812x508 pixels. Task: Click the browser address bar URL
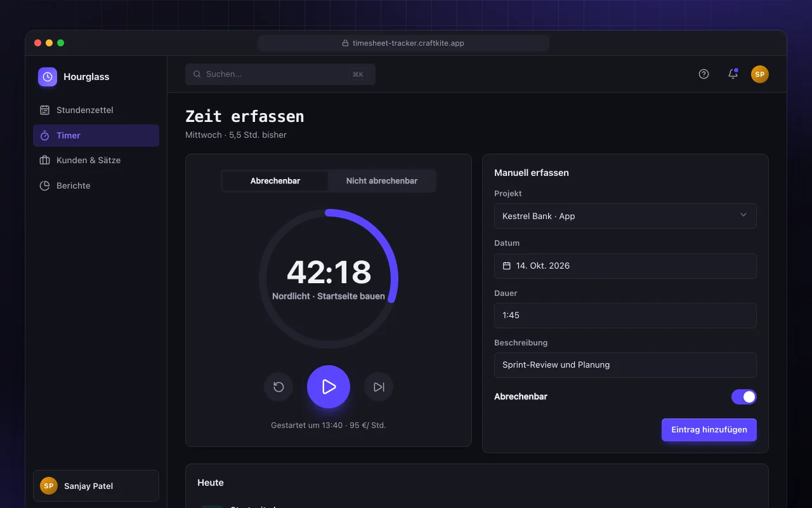(x=403, y=43)
